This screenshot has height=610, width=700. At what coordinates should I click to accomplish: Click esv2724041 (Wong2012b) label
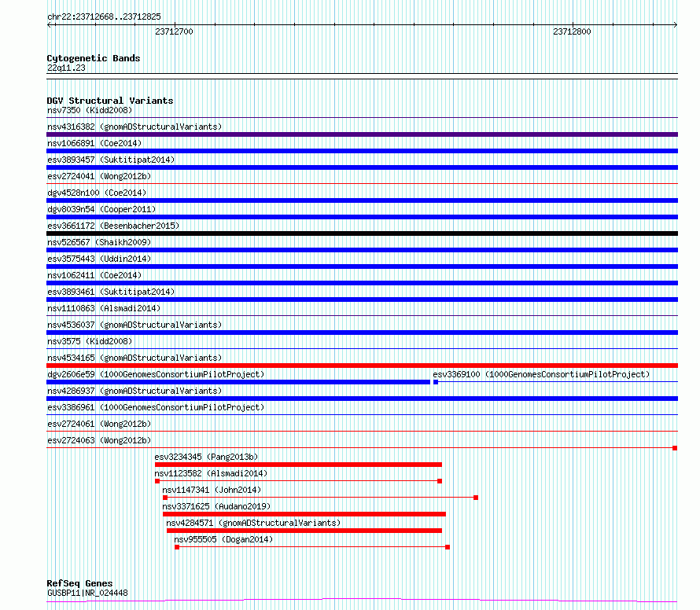point(99,176)
